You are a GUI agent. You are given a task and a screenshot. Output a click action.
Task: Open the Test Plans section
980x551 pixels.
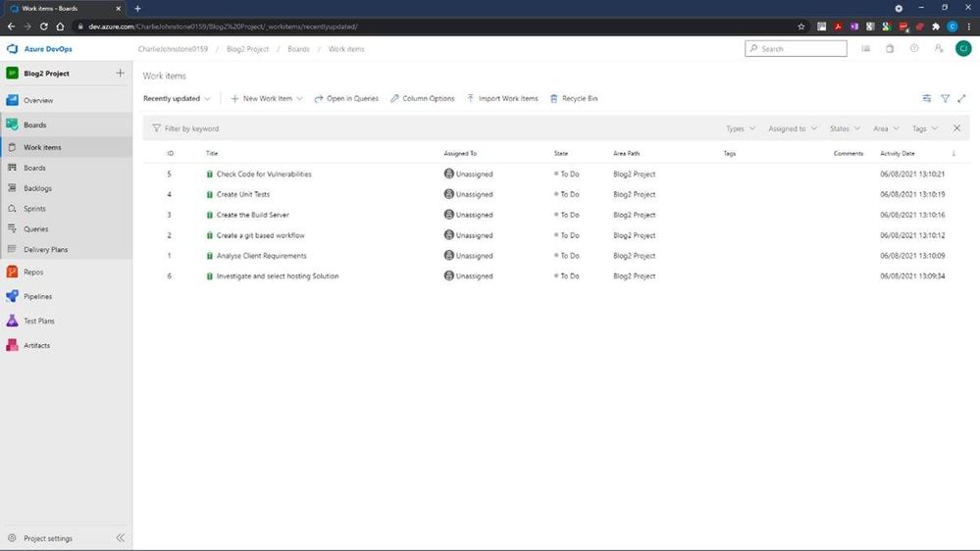(39, 321)
